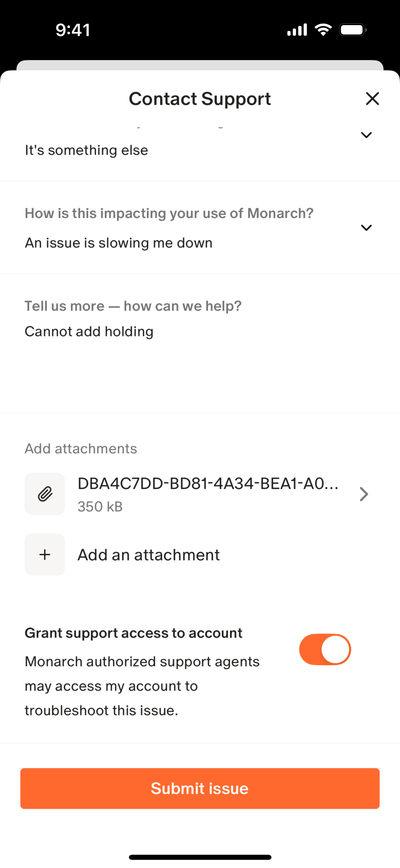
Task: Tap the home indicator bar
Action: (200, 857)
